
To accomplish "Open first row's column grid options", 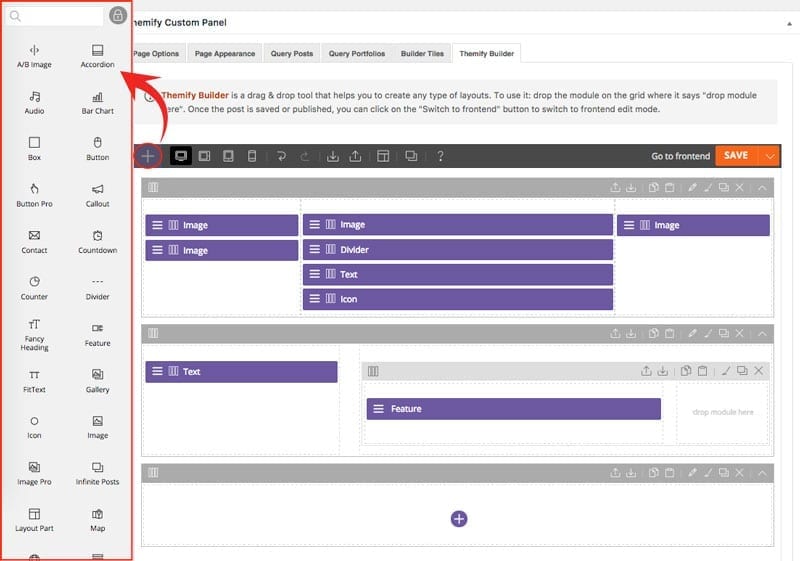I will [153, 188].
